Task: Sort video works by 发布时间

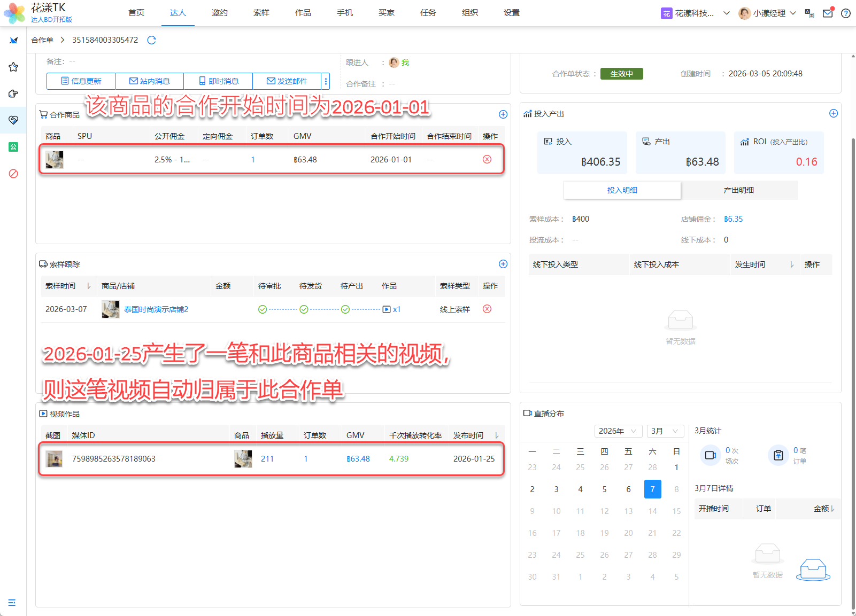Action: (497, 435)
